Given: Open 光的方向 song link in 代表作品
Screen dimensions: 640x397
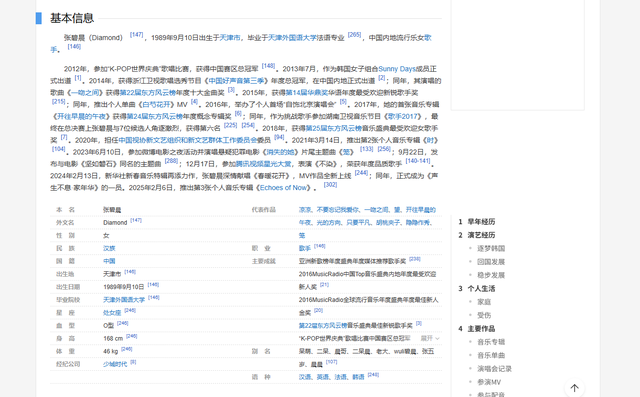Looking at the screenshot, I should [328, 222].
